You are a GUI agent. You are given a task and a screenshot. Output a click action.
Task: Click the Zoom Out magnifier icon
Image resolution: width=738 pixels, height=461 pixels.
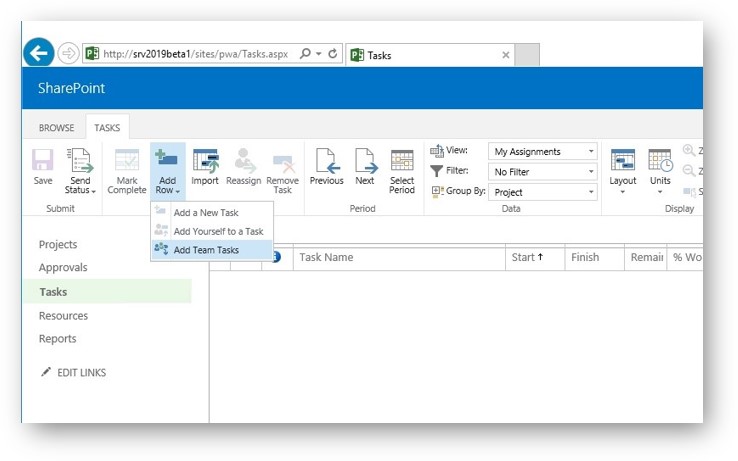689,170
